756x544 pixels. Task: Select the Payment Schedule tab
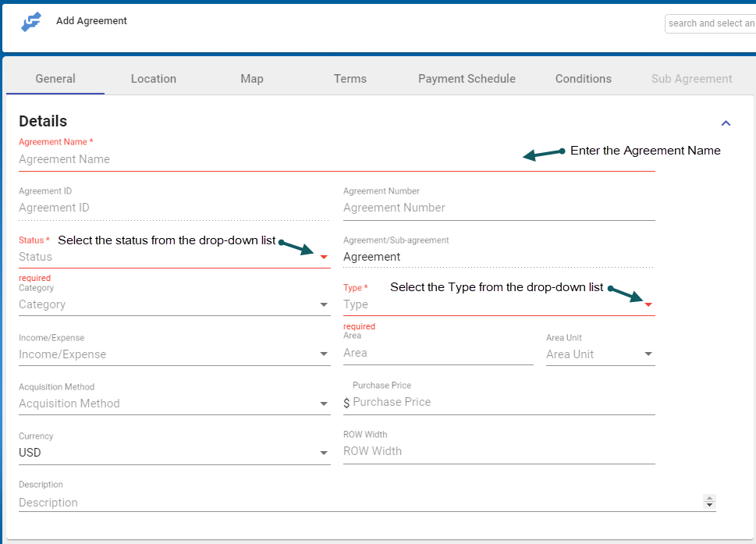coord(467,79)
